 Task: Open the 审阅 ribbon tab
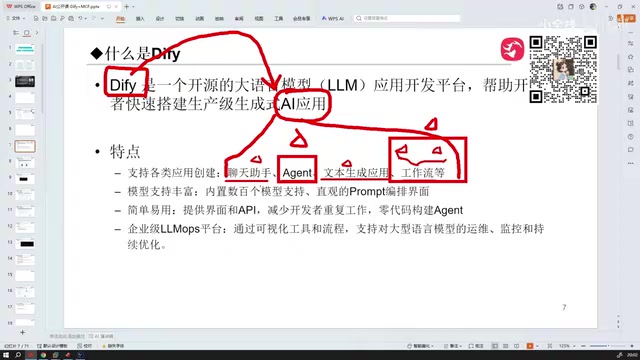click(239, 19)
